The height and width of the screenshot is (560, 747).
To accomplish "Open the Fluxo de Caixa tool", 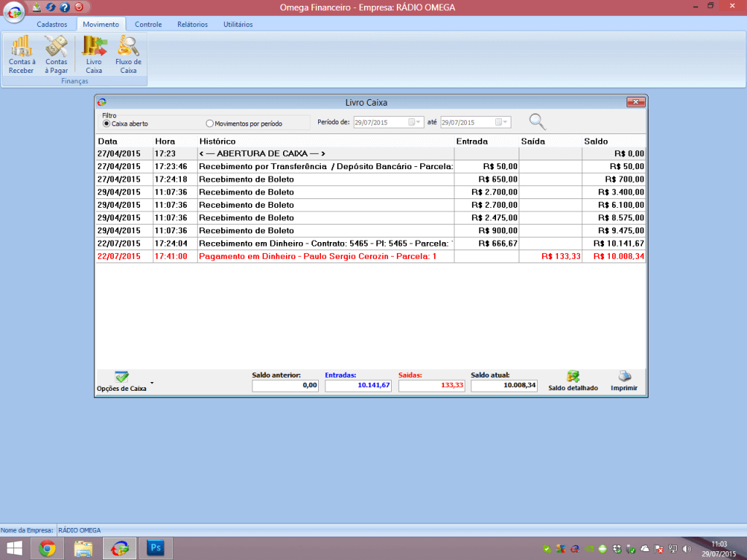I will pos(128,55).
